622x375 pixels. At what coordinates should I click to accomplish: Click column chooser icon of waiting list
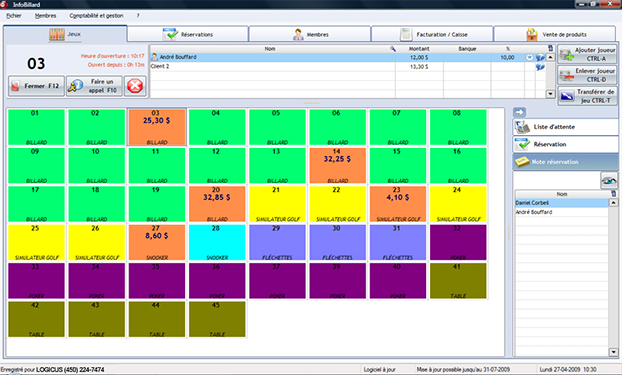613,194
